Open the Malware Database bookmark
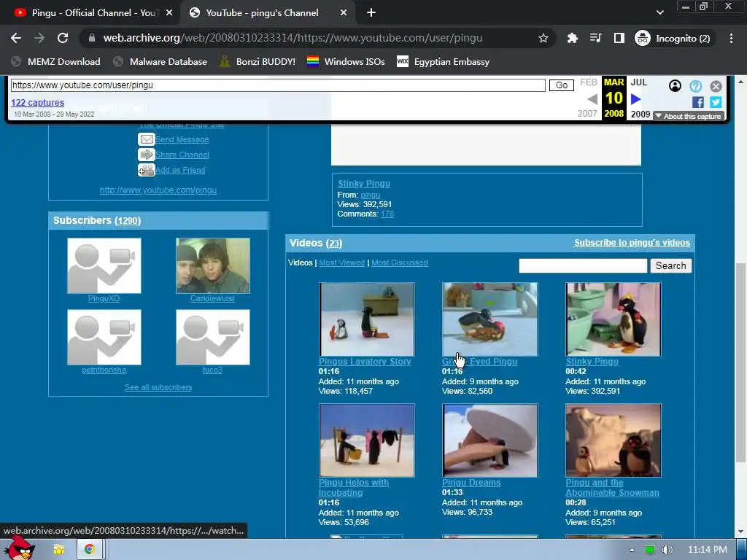747x560 pixels. 160,61
